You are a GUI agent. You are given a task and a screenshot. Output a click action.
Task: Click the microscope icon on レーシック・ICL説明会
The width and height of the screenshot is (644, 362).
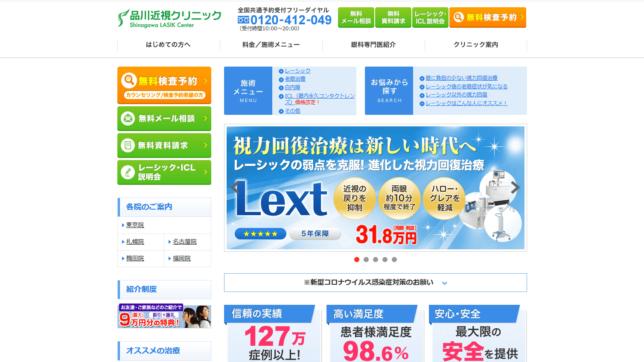[x=128, y=172]
